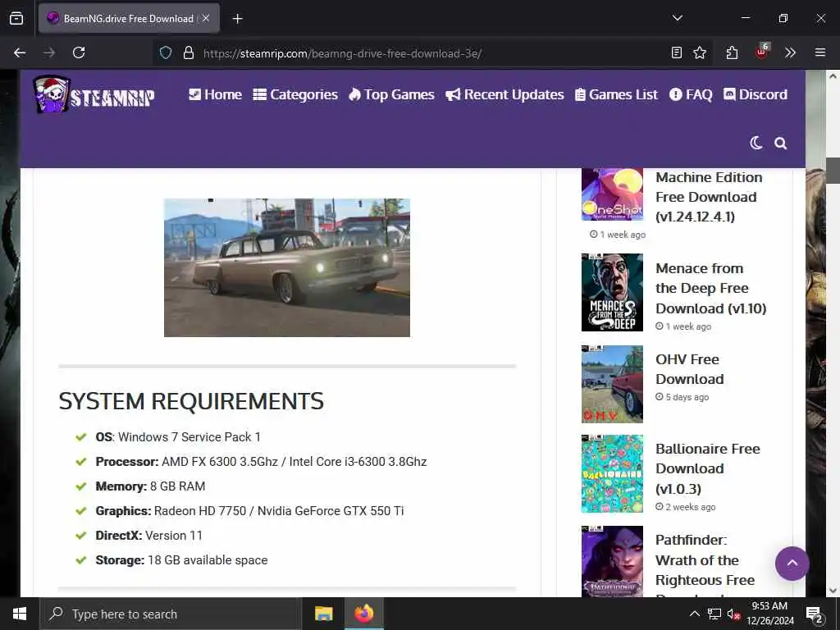Image resolution: width=840 pixels, height=630 pixels.
Task: Click the 'Windows 7 Service Pack 1' text
Action: point(189,437)
